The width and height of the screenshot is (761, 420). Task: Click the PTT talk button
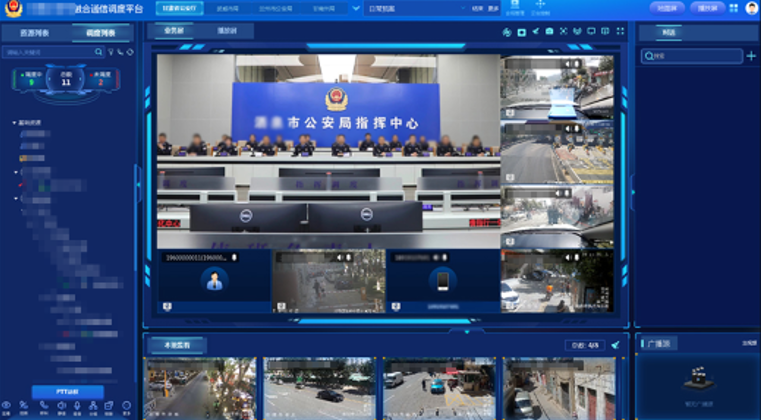click(68, 392)
